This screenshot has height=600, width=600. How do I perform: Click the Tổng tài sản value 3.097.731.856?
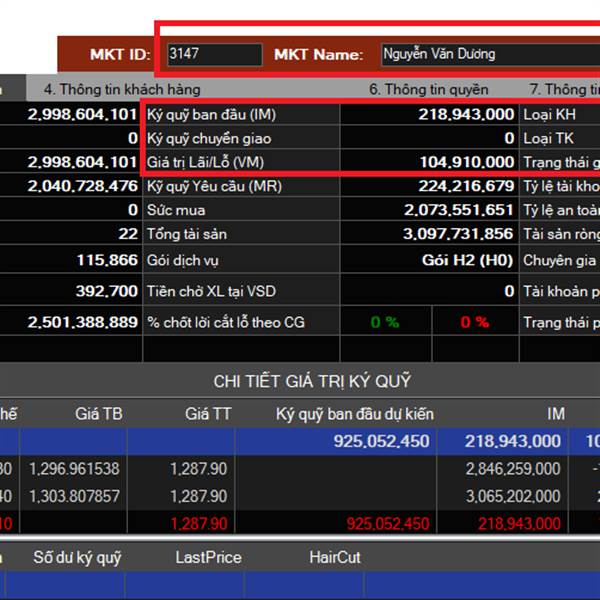tap(459, 234)
